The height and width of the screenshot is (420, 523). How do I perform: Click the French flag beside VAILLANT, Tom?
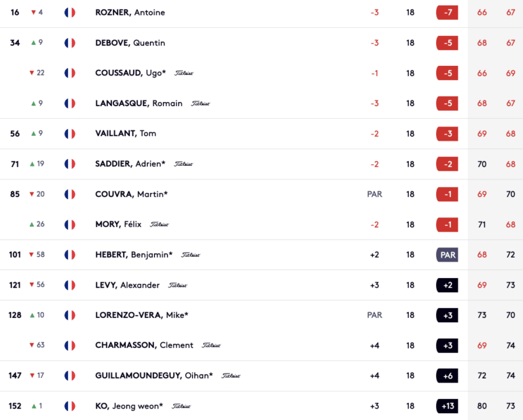click(70, 134)
